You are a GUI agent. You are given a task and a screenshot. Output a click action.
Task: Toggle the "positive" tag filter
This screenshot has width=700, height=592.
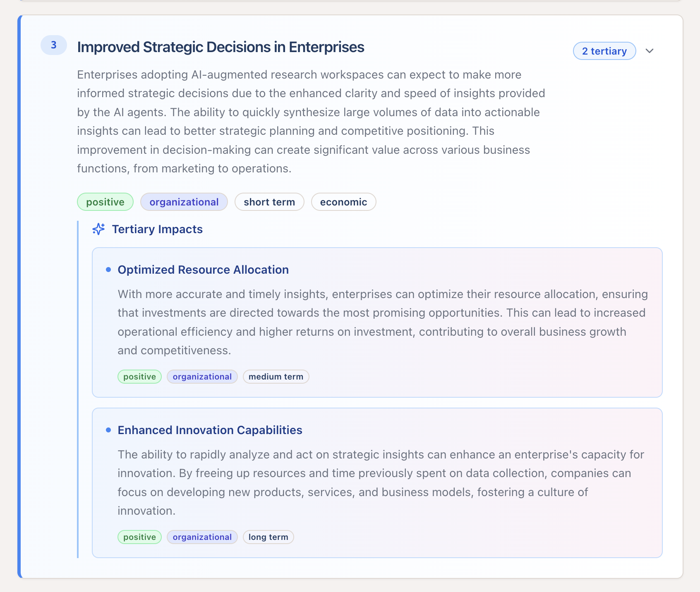pyautogui.click(x=105, y=202)
